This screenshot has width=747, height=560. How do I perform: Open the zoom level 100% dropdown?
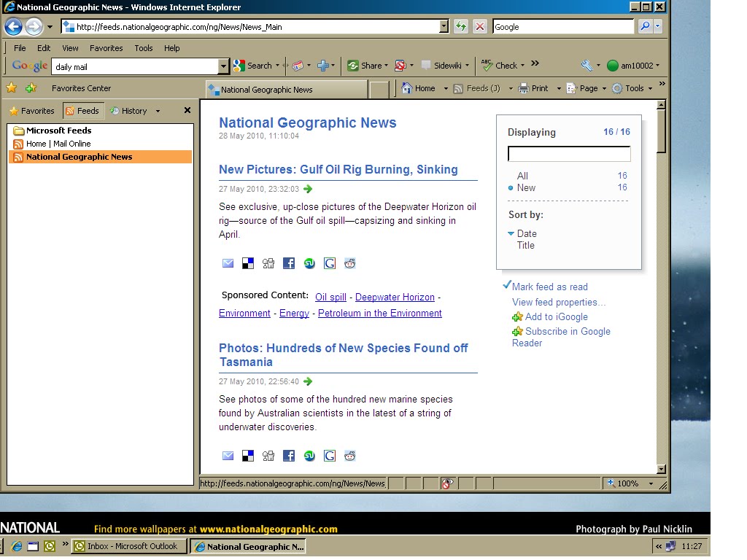point(651,484)
